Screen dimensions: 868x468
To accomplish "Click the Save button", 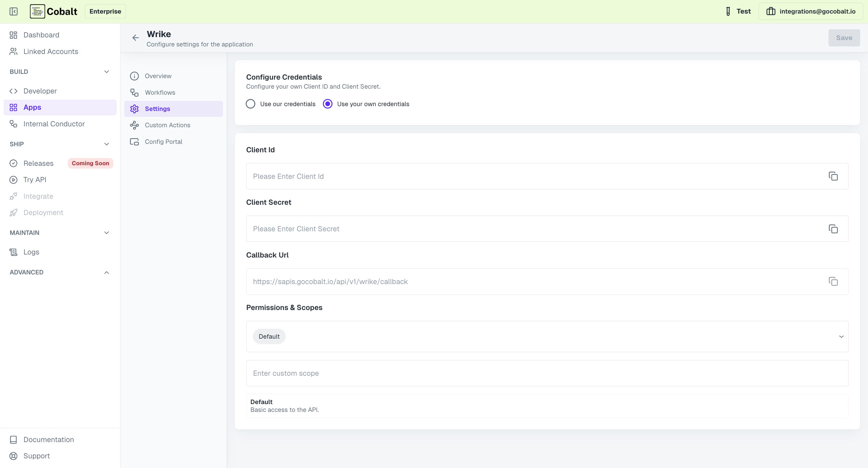I will click(844, 38).
